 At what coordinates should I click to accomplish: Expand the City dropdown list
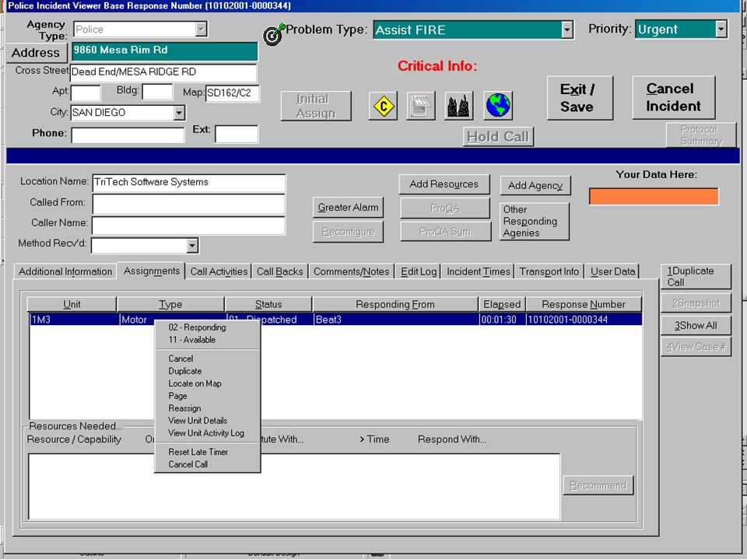click(x=179, y=113)
